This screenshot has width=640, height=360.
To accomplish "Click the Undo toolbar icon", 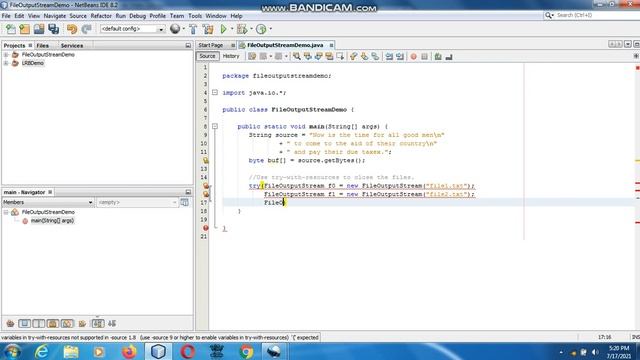I will coord(72,29).
